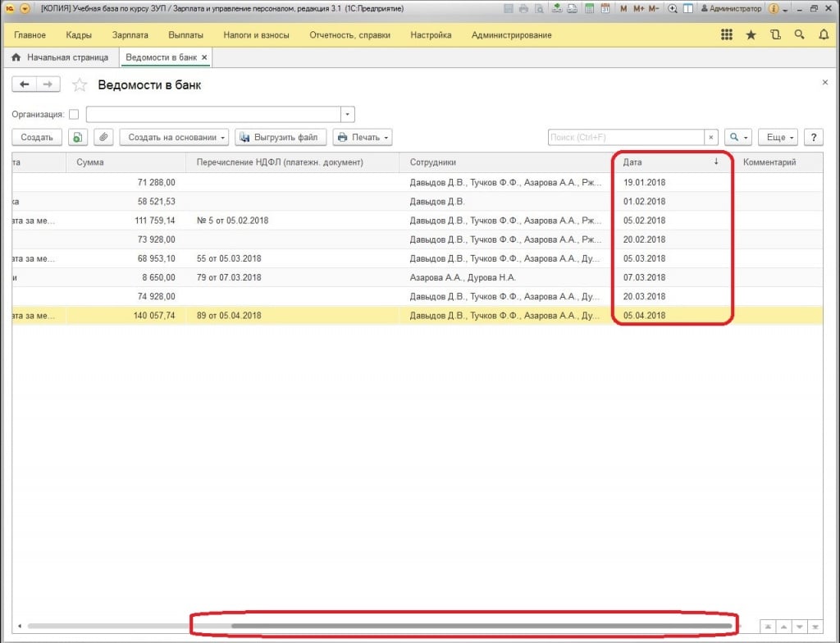The width and height of the screenshot is (840, 643).
Task: Expand the Печать dropdown menu
Action: click(x=363, y=138)
